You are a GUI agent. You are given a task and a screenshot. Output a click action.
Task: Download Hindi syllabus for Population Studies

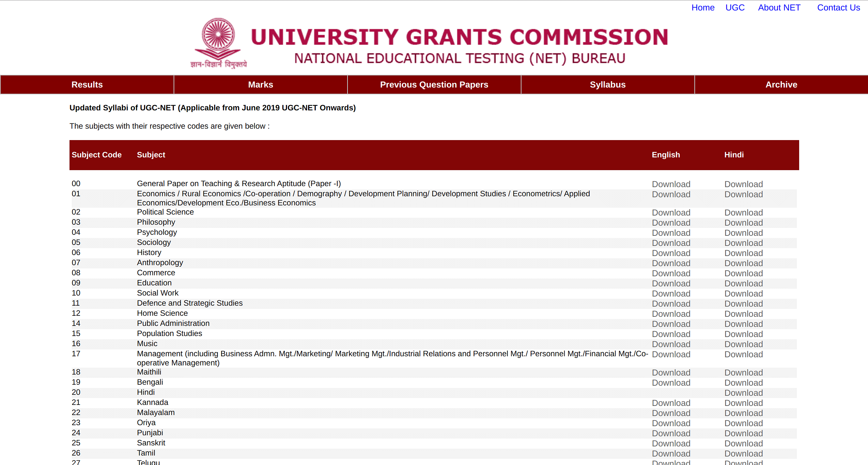point(743,334)
